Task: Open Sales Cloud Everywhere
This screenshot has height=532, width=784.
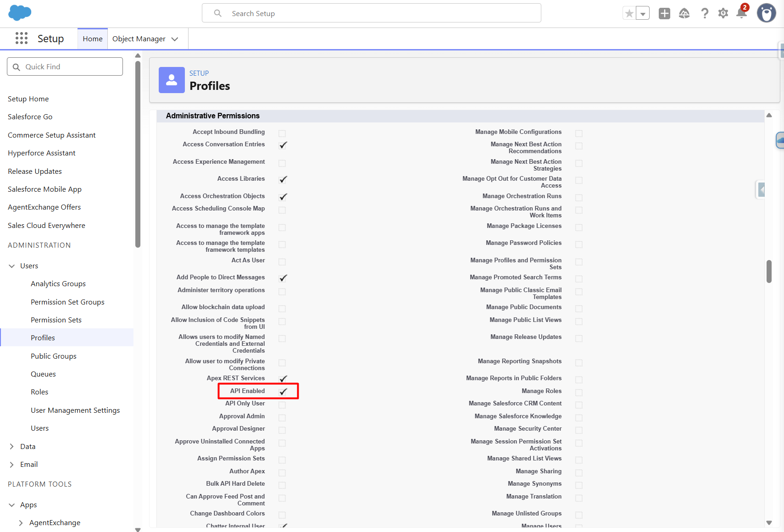Action: click(47, 226)
